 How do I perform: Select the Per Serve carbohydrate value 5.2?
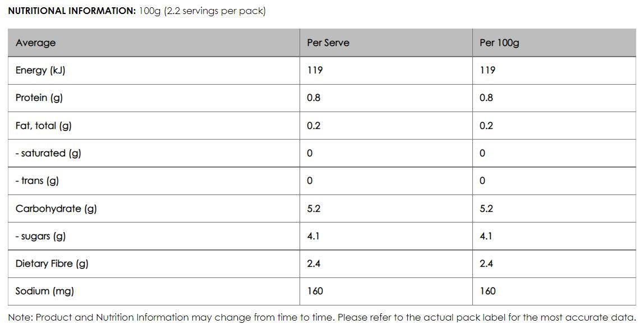pyautogui.click(x=314, y=208)
